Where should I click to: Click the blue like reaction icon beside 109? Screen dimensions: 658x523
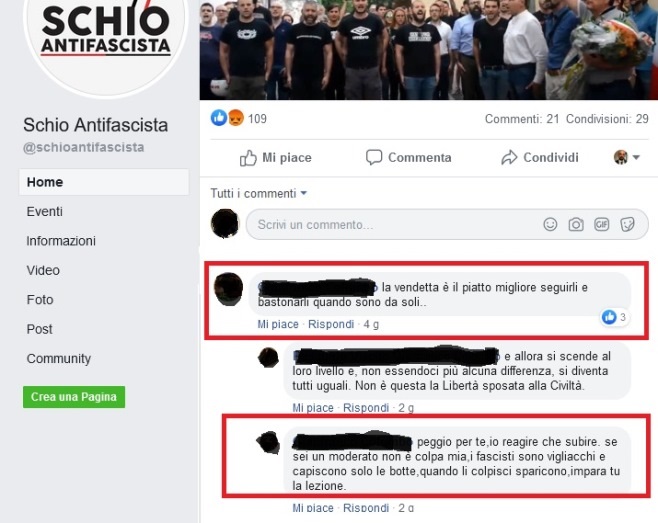coord(219,118)
